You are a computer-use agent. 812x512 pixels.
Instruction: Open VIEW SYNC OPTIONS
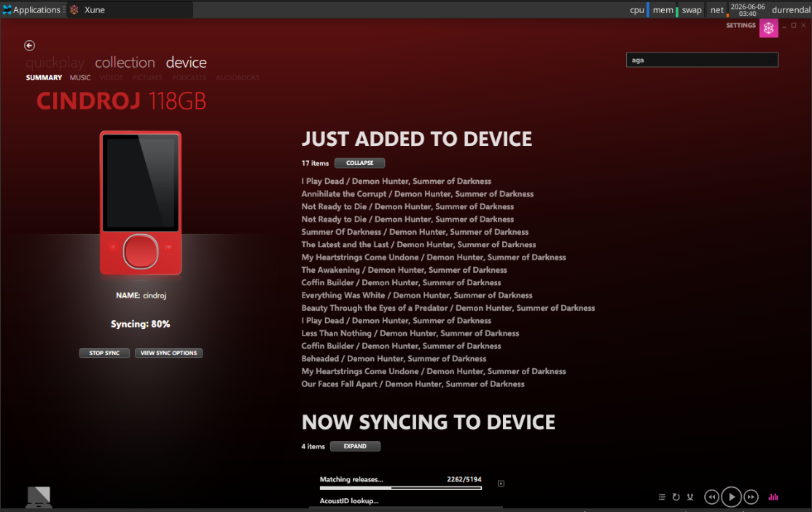[169, 353]
